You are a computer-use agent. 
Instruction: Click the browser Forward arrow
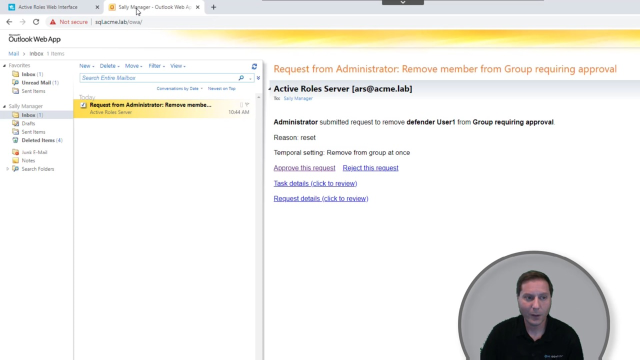coord(22,22)
